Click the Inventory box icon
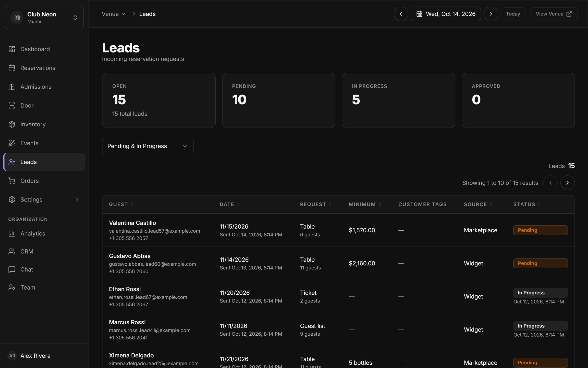588x368 pixels. point(12,124)
